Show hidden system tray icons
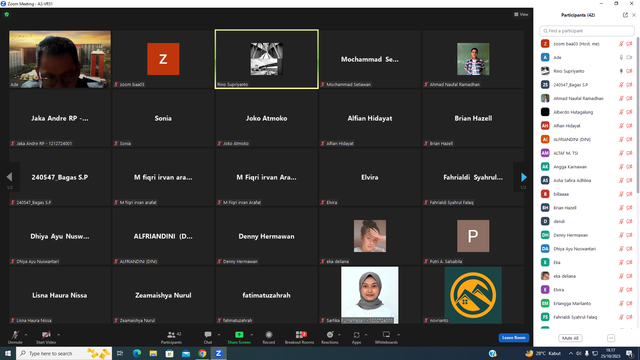The width and height of the screenshot is (640, 360). click(x=571, y=353)
